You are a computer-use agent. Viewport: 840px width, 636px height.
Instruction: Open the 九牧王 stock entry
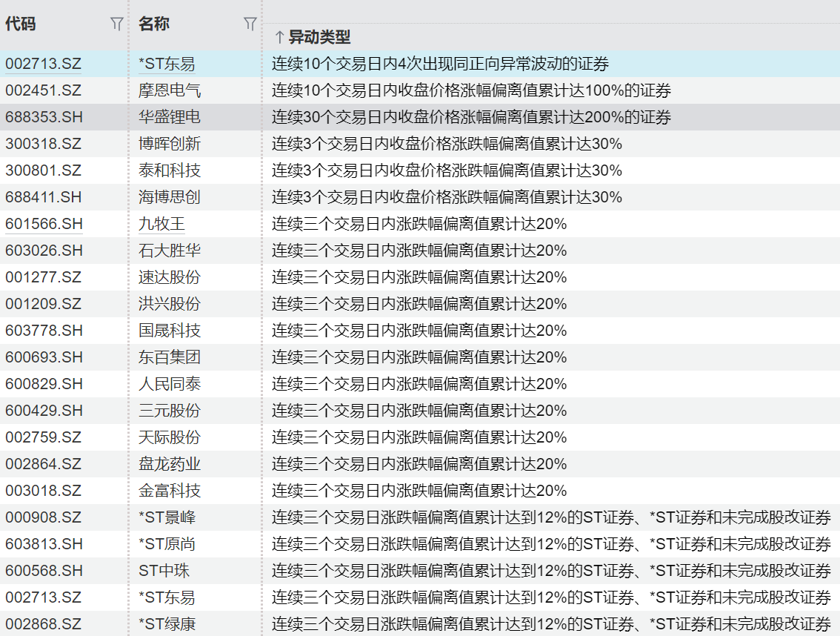[161, 224]
